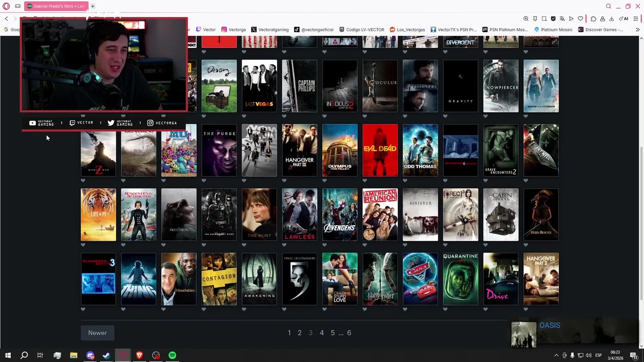This screenshot has width=644, height=362.
Task: Toggle like heart under Contagion poster
Action: click(x=204, y=309)
